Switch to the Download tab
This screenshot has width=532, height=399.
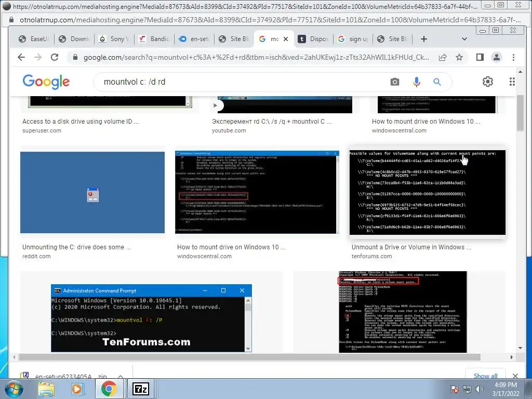point(74,39)
